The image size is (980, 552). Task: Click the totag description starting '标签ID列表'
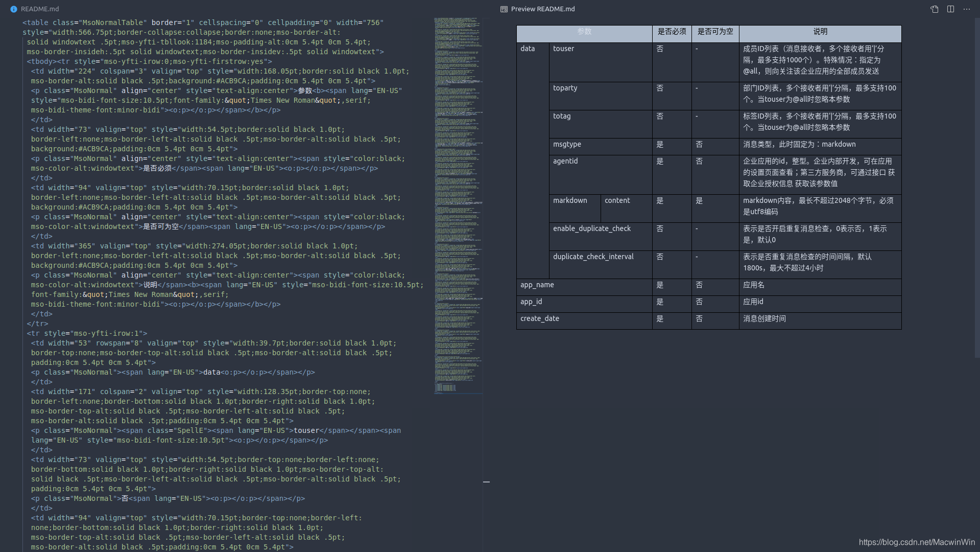click(x=820, y=124)
